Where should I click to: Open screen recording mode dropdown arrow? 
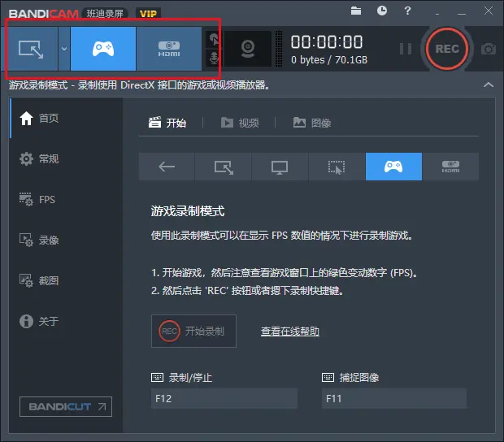tap(64, 49)
